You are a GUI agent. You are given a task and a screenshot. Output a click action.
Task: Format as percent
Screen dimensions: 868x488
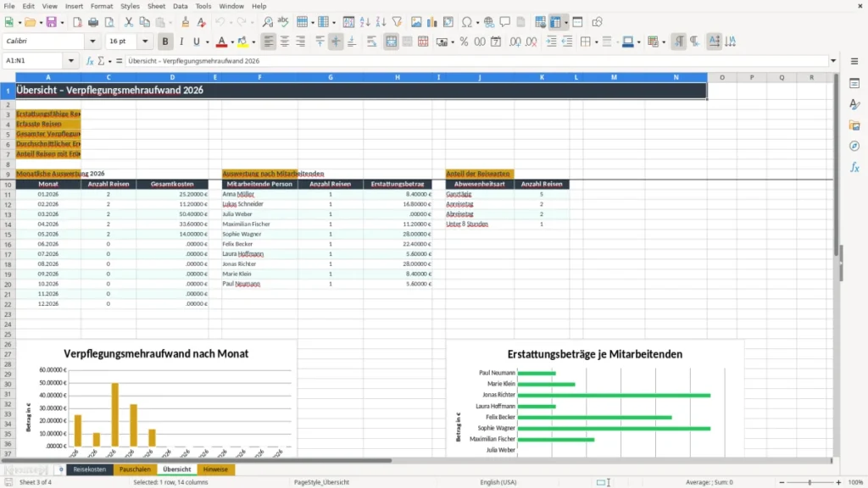[464, 42]
